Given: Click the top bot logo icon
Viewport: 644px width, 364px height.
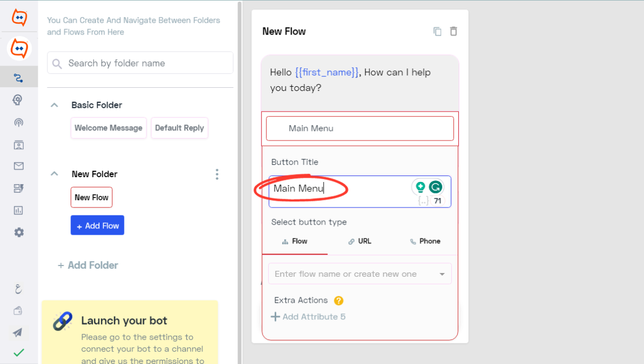Looking at the screenshot, I should (x=19, y=17).
